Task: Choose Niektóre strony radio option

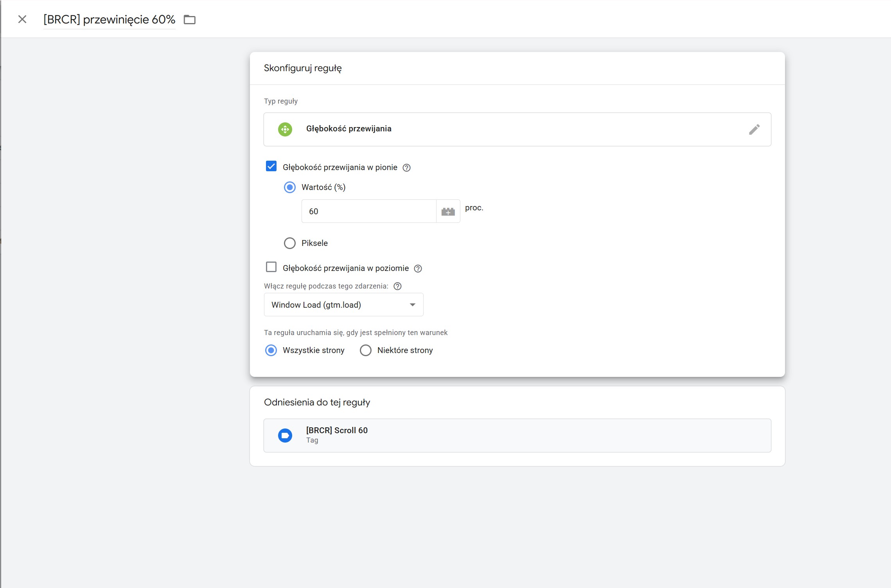Action: 366,350
